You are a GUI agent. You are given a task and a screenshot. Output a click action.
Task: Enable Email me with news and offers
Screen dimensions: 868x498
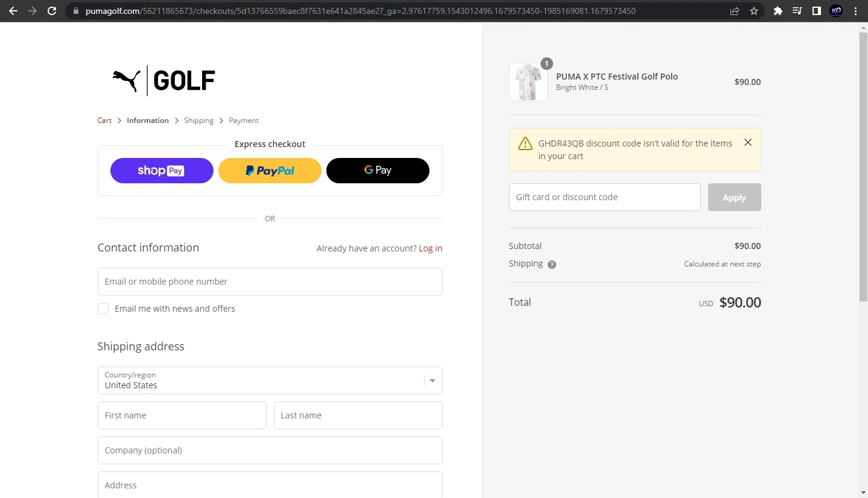coord(103,309)
